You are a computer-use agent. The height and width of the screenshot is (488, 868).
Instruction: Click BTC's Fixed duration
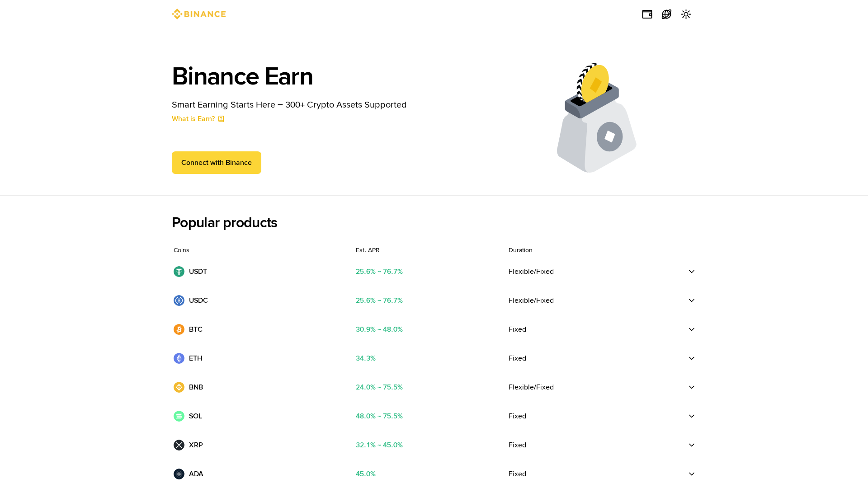click(x=517, y=329)
